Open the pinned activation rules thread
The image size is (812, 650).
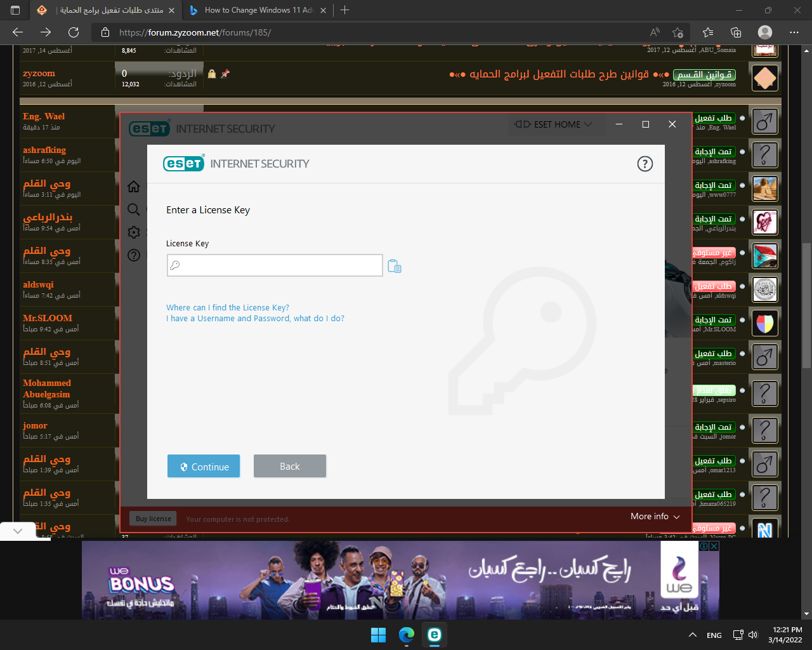pos(559,74)
